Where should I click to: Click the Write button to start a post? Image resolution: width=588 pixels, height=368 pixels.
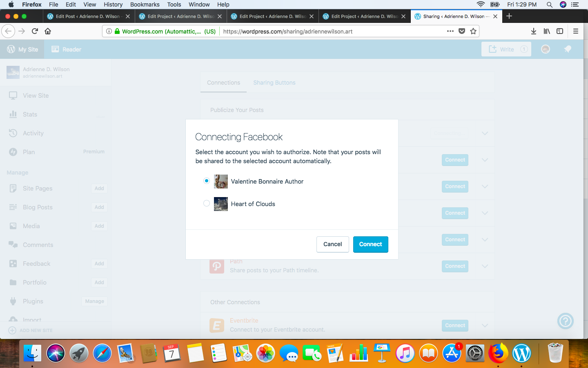[506, 49]
